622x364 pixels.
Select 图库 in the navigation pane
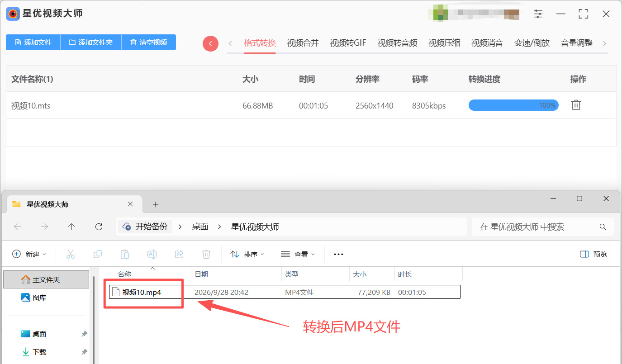point(34,298)
